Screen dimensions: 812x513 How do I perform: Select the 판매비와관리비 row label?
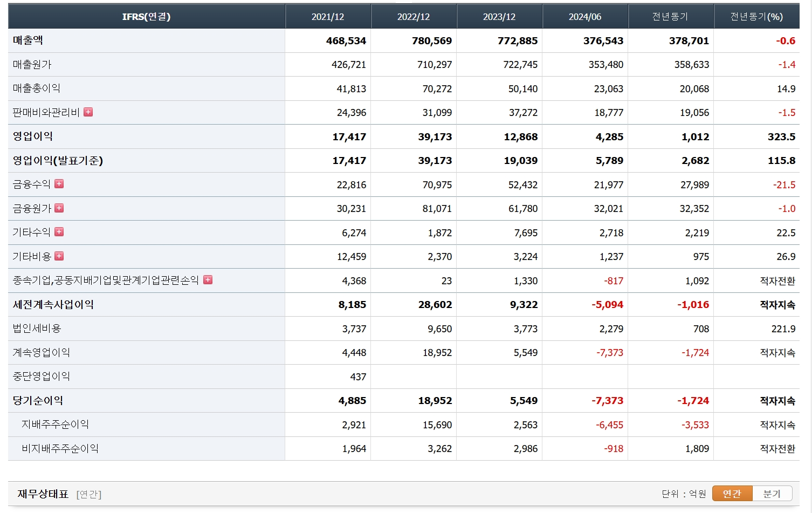pyautogui.click(x=46, y=113)
